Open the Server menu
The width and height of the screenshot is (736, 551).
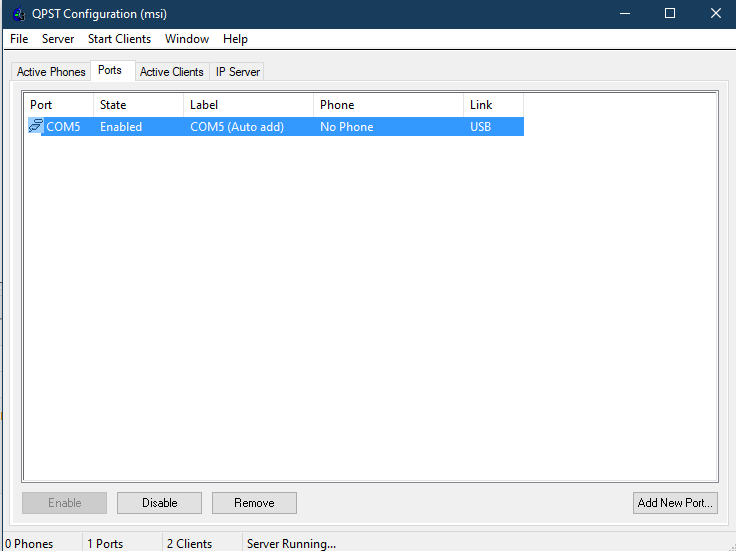coord(58,39)
